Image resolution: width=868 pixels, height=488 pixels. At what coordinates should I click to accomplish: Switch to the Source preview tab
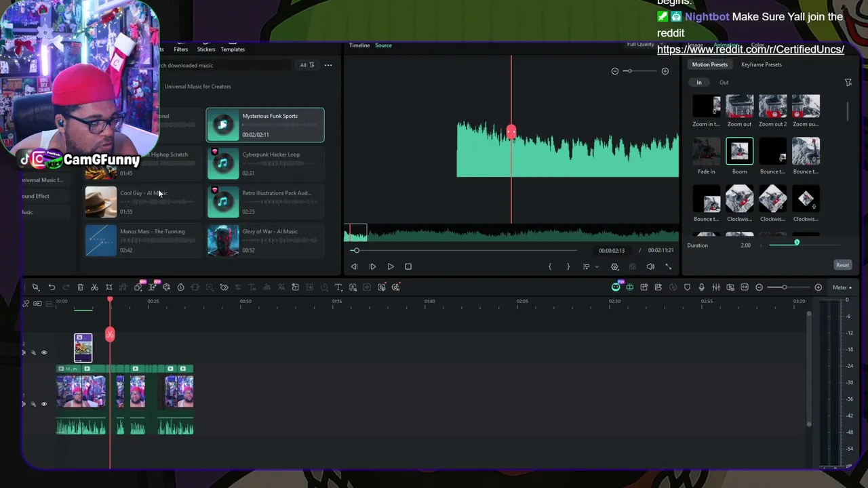(x=383, y=45)
